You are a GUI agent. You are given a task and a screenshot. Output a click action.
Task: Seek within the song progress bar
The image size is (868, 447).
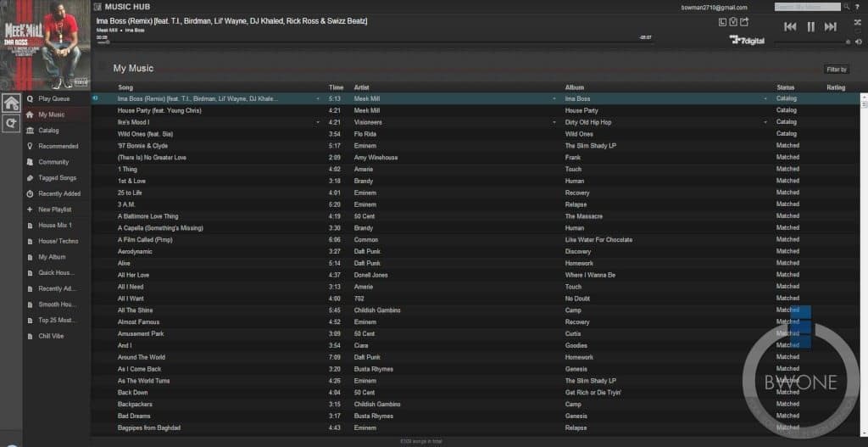pos(374,42)
